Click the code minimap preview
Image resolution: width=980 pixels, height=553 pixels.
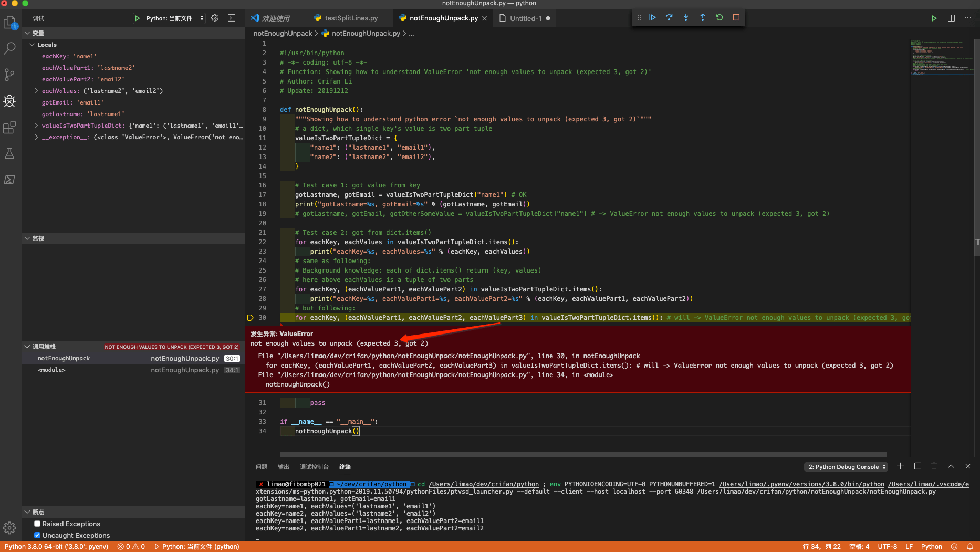943,57
